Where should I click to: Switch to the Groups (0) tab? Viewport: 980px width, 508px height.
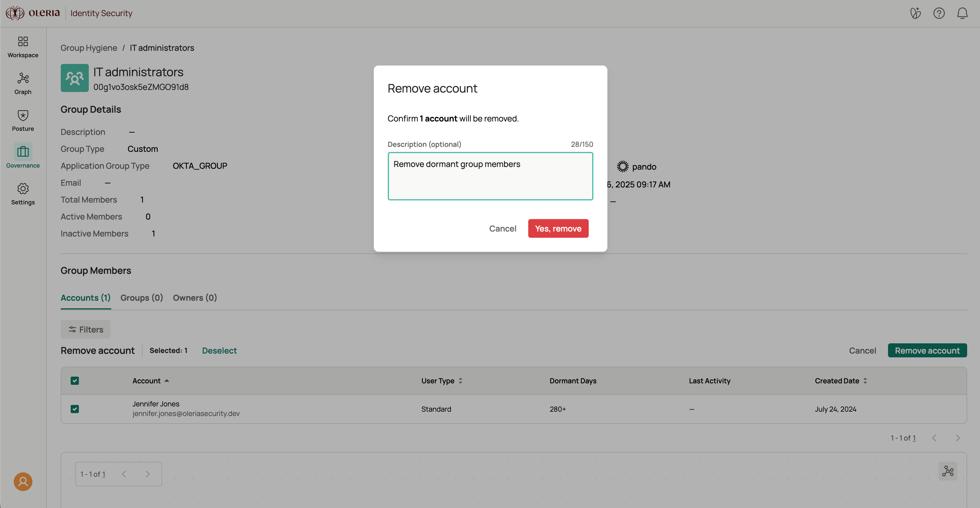click(142, 298)
